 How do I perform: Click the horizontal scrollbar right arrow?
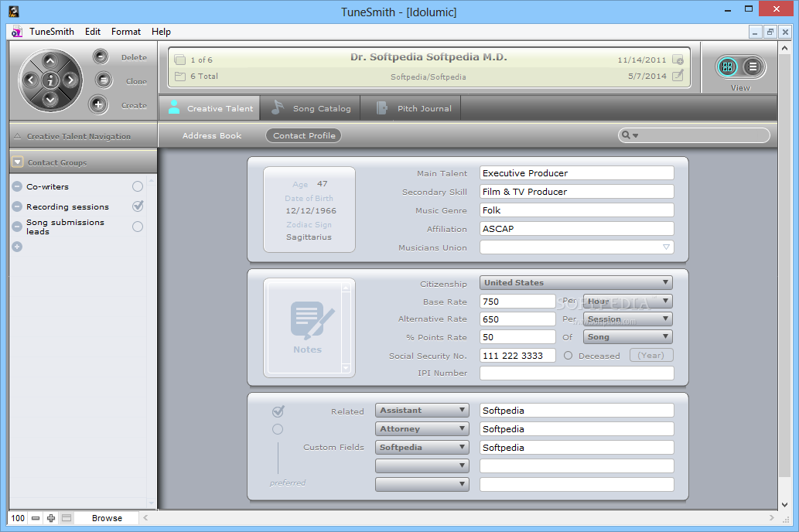tap(771, 518)
